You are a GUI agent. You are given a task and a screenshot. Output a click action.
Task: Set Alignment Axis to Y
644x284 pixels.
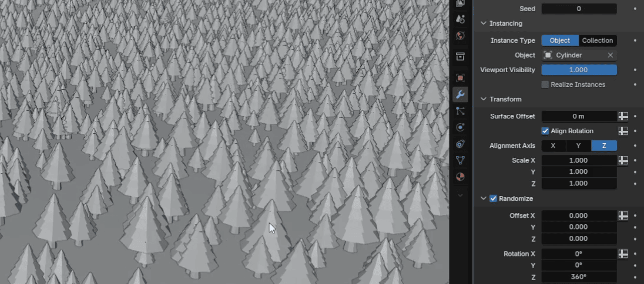(578, 146)
